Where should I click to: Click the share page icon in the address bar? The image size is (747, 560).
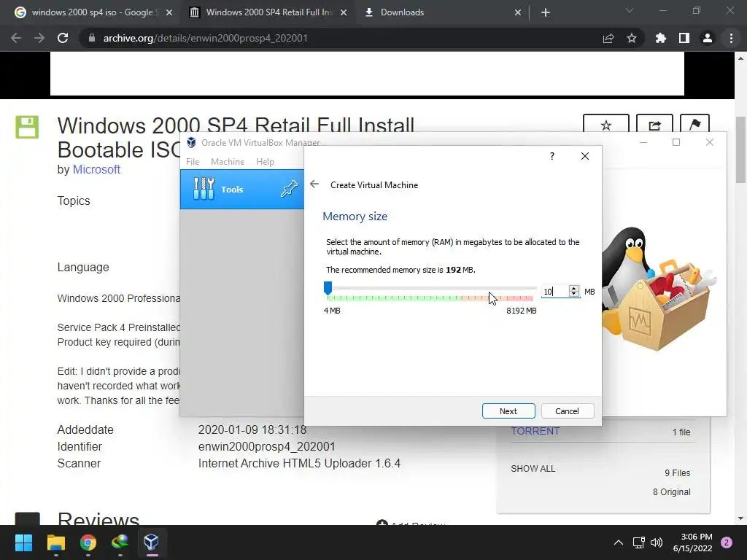608,38
